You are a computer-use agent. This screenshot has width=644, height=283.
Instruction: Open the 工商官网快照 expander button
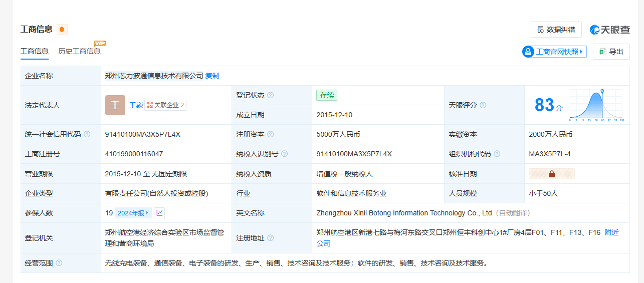(x=554, y=52)
